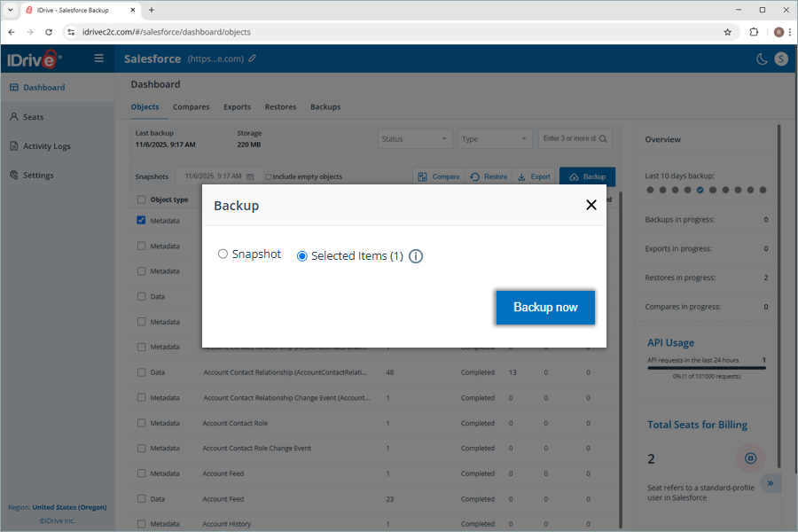Viewport: 798px width, 532px height.
Task: Open the Status filter dropdown
Action: [x=415, y=139]
